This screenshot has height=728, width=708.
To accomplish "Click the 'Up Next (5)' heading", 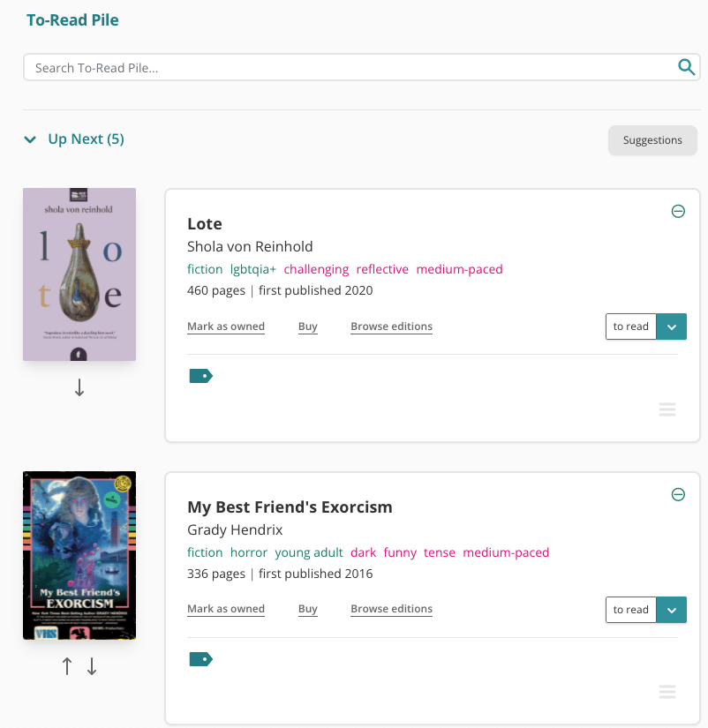I will click(86, 139).
